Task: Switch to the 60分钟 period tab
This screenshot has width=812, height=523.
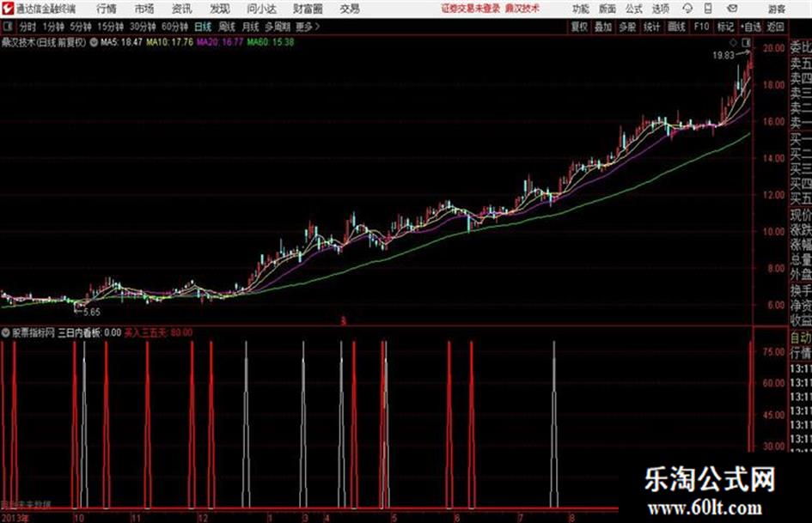Action: click(x=175, y=27)
